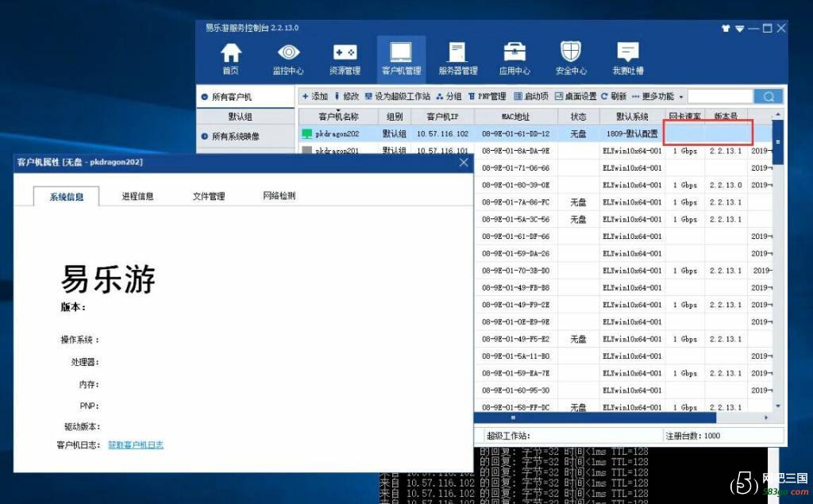813x504 pixels.
Task: Click the blue magnifier search button
Action: [x=769, y=97]
